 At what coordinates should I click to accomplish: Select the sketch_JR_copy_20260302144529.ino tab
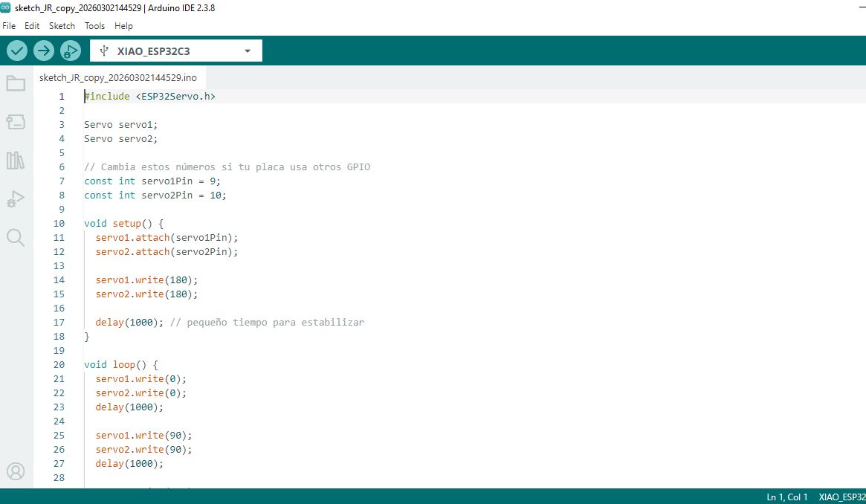pyautogui.click(x=119, y=77)
